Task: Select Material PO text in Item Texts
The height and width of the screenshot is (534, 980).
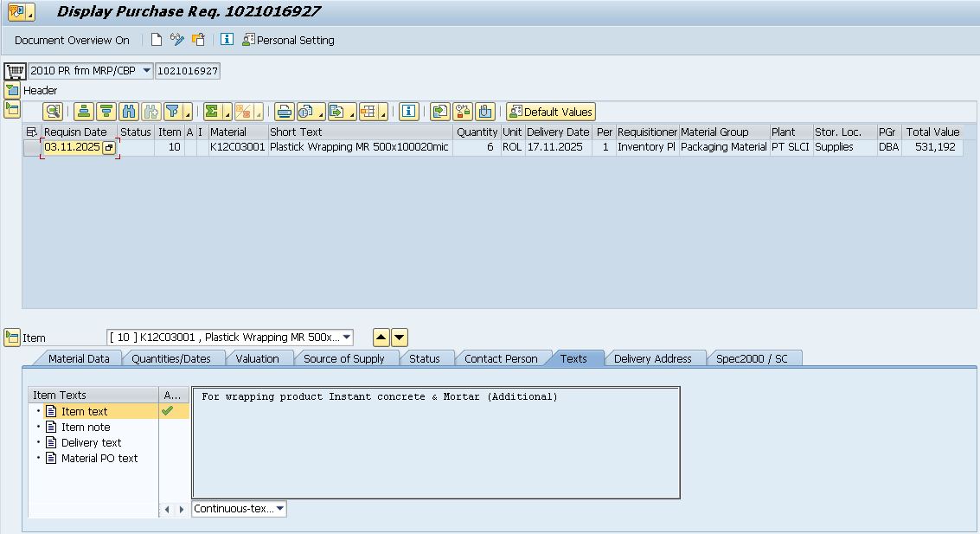Action: point(99,459)
